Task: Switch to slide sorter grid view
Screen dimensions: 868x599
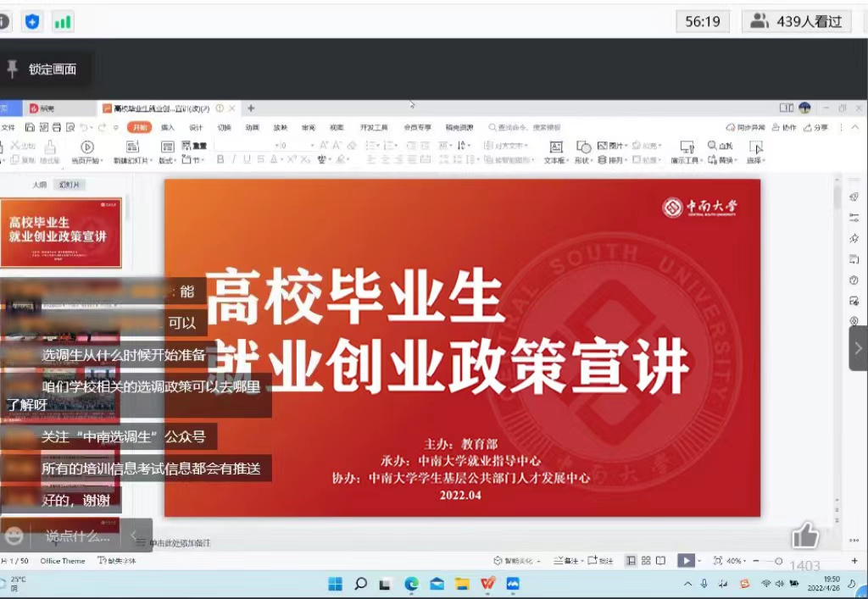Action: click(x=646, y=560)
